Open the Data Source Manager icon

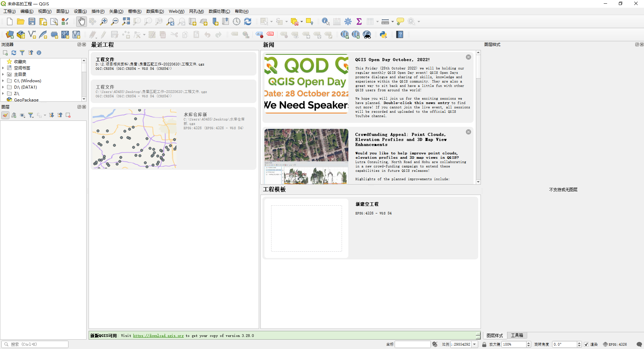pyautogui.click(x=10, y=35)
